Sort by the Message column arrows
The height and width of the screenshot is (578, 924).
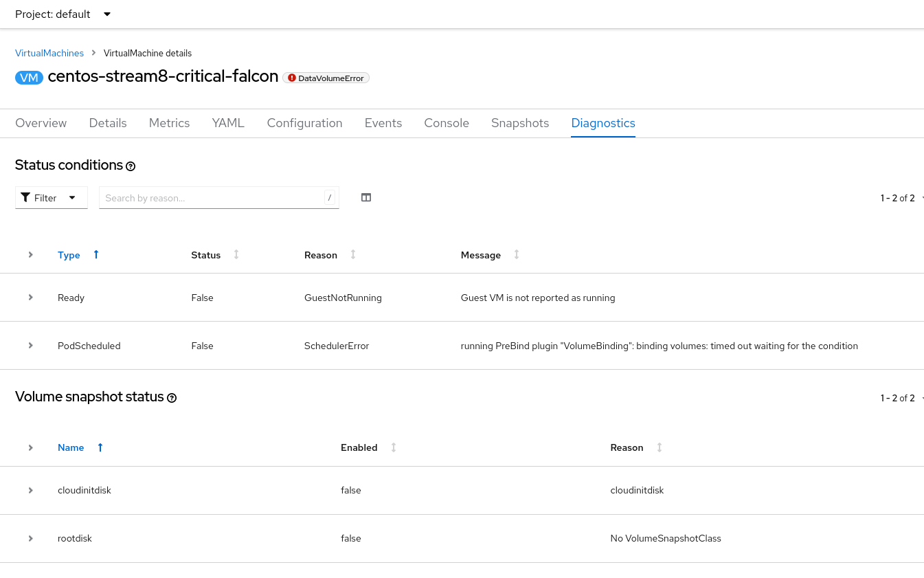click(517, 255)
